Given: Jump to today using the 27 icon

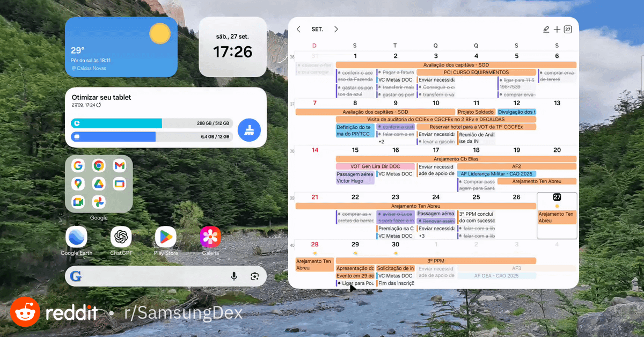Looking at the screenshot, I should 568,30.
